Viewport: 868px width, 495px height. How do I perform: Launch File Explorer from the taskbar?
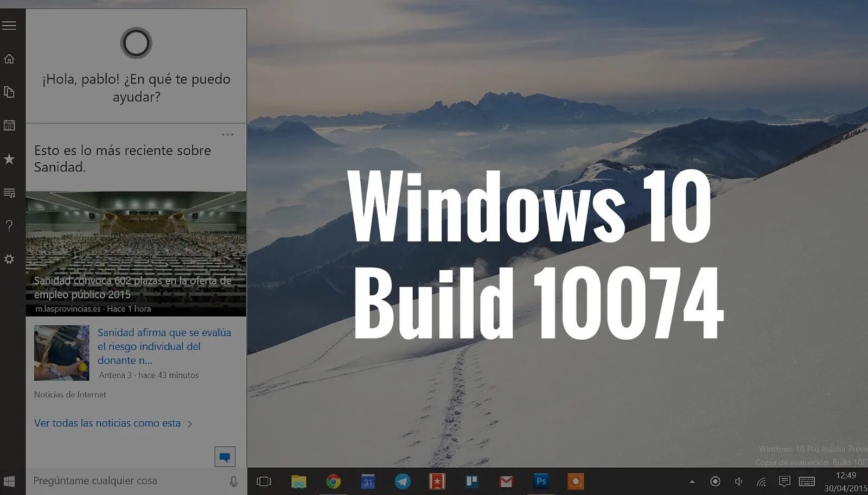[299, 481]
